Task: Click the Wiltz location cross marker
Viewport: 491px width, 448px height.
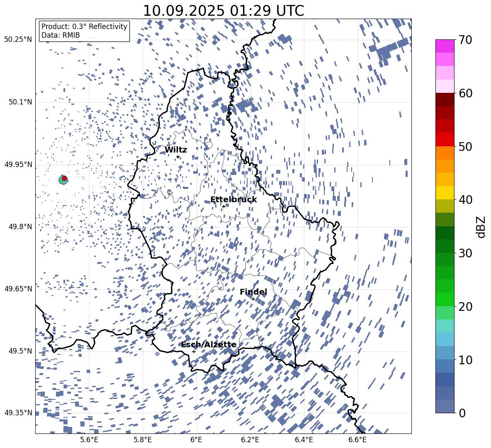Action: click(x=178, y=157)
